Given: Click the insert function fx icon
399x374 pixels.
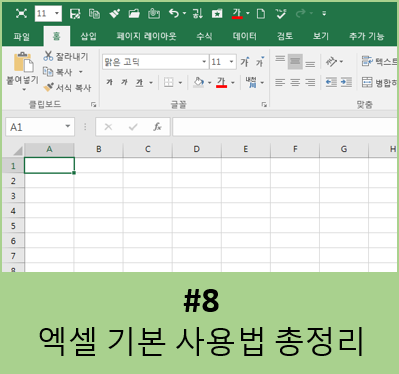Looking at the screenshot, I should tap(157, 127).
